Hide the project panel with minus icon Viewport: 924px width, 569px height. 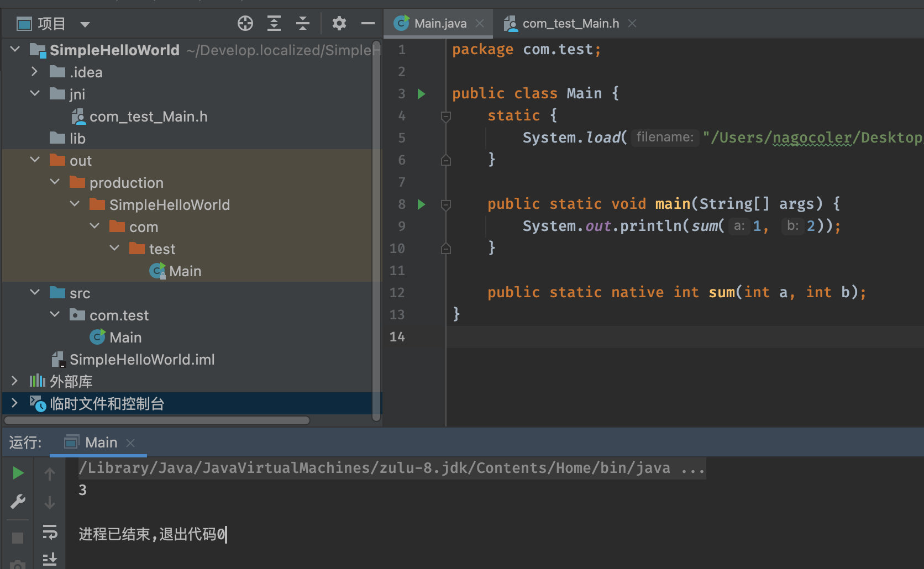pyautogui.click(x=368, y=23)
